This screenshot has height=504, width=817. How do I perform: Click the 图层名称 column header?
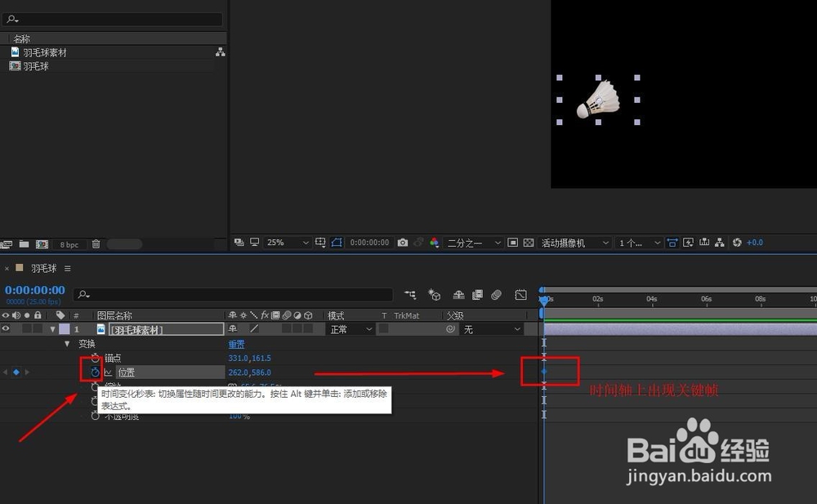[114, 315]
